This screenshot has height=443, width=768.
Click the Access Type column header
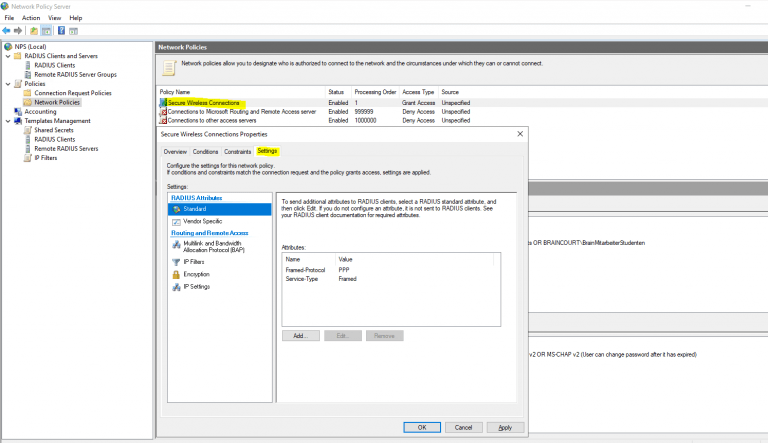pos(418,92)
